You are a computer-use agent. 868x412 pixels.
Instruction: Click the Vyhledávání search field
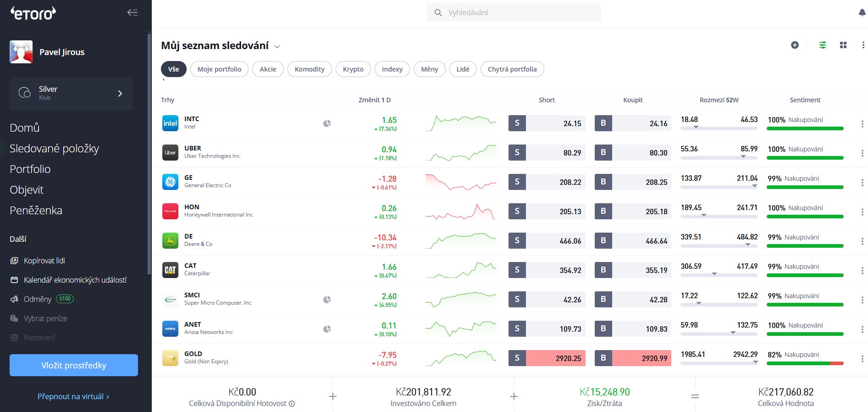point(514,12)
